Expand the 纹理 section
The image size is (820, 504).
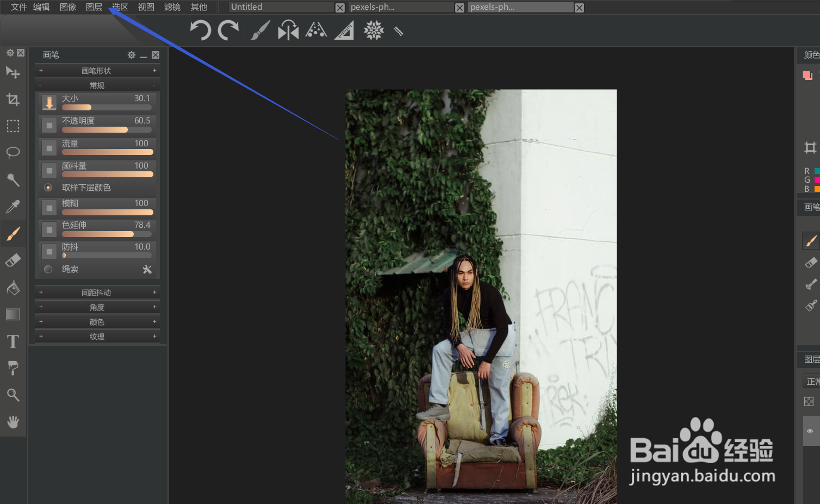[x=97, y=337]
